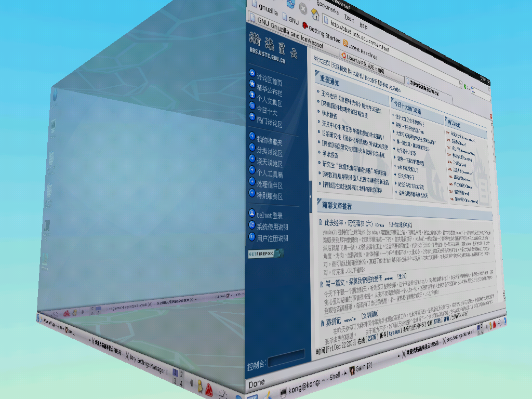
Task: Switch to workspace 4 in the pager
Action: [181, 384]
